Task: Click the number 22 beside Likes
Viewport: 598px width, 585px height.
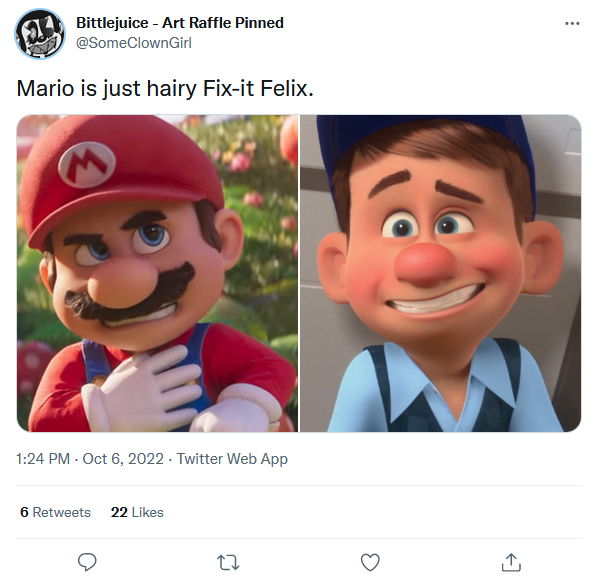Action: coord(119,512)
